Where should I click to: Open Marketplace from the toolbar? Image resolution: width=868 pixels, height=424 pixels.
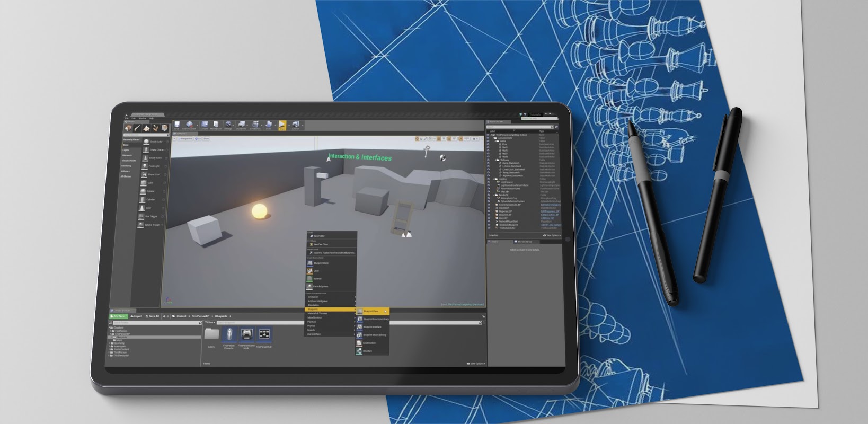[x=216, y=125]
